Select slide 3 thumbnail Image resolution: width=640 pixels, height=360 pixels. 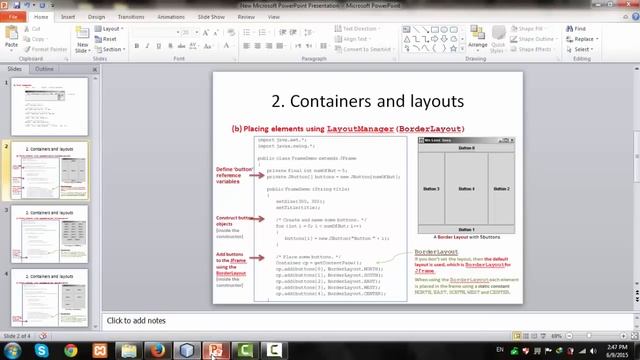(49, 234)
